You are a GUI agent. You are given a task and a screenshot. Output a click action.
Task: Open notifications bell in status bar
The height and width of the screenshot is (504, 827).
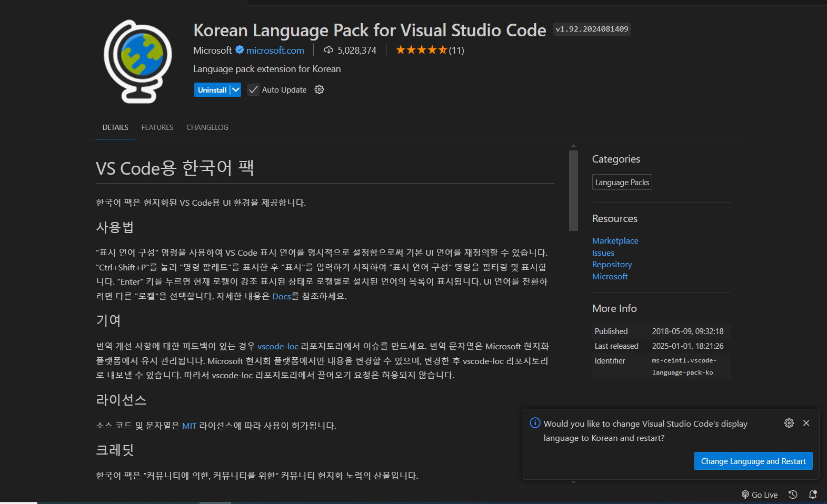coord(813,495)
